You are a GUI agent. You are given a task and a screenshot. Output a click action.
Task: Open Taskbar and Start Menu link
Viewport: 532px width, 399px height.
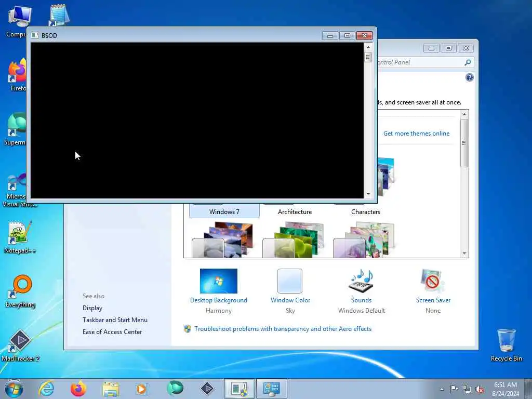(115, 320)
